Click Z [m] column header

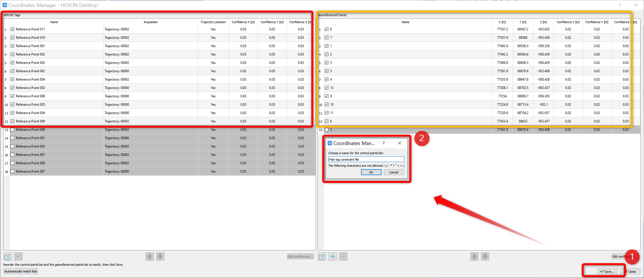tap(543, 22)
